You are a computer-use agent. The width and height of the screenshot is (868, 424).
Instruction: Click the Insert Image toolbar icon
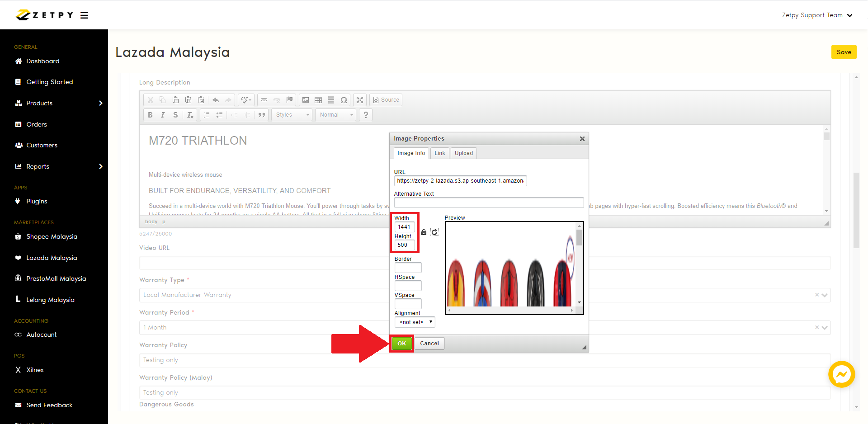point(306,100)
